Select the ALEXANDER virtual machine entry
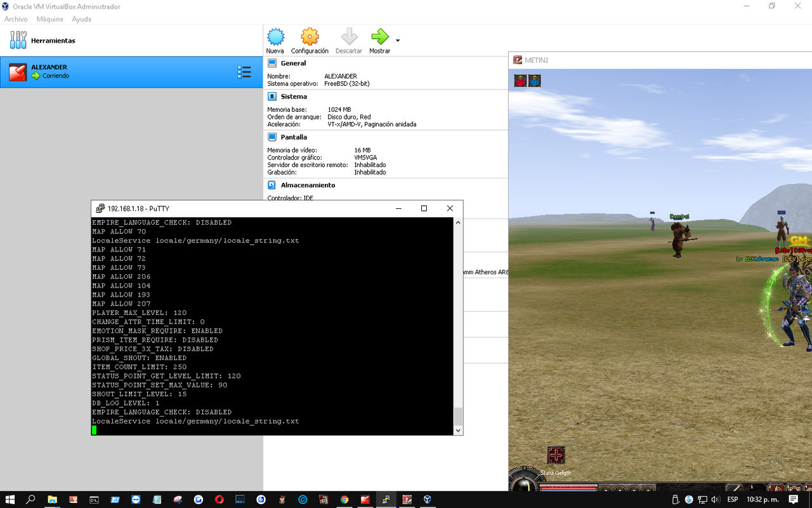812x508 pixels. [131, 72]
